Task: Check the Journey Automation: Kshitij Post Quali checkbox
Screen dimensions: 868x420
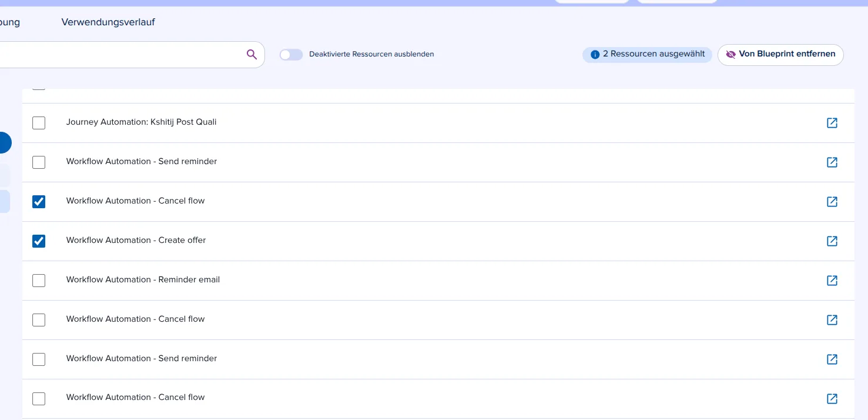Action: [39, 123]
